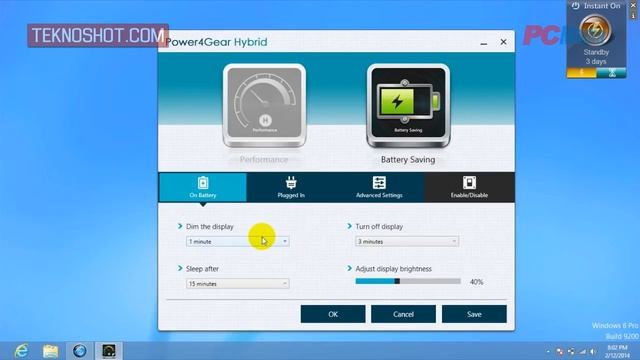Select the Performance mode gauge icon
Viewport: 640px width, 360px height.
coord(264,105)
